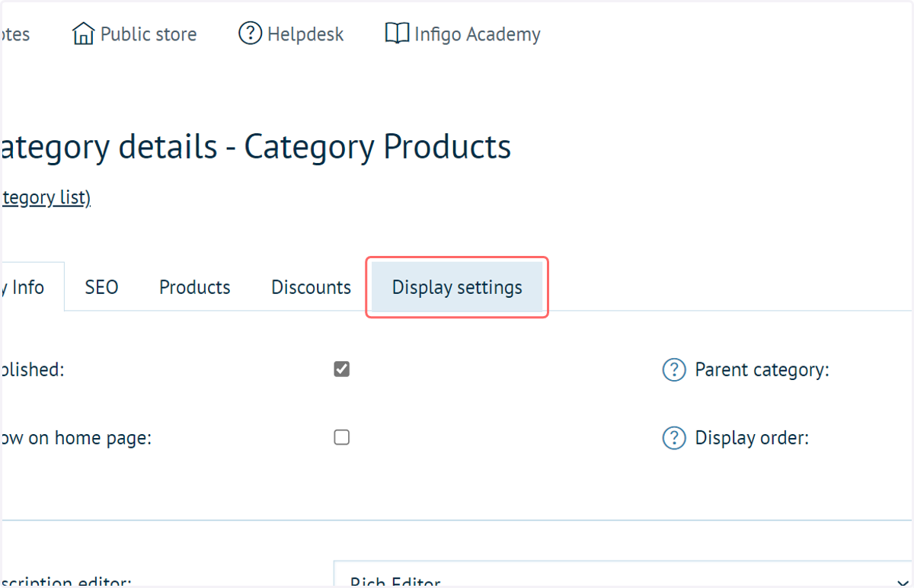
Task: Click the Parent category label
Action: [762, 370]
